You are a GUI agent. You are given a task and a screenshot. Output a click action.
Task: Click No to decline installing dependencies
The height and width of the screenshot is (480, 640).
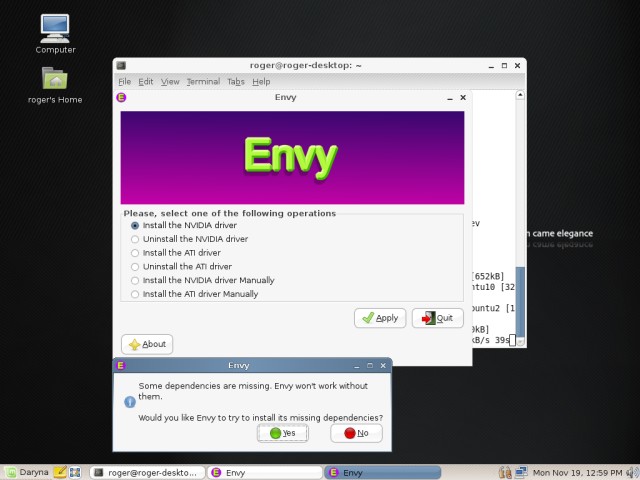356,433
